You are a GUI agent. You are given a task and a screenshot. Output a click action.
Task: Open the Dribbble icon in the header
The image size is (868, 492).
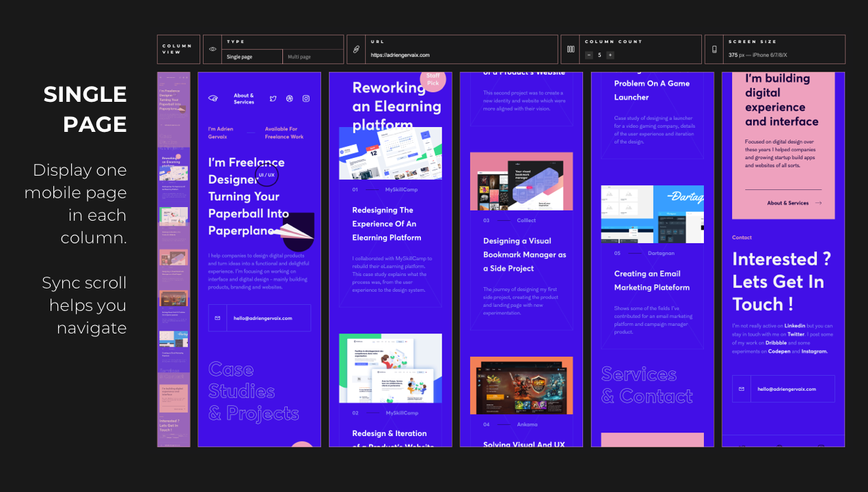click(x=290, y=98)
